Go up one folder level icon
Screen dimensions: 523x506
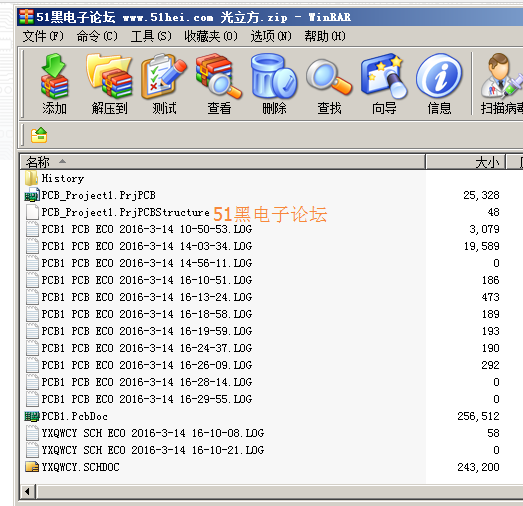tap(39, 135)
